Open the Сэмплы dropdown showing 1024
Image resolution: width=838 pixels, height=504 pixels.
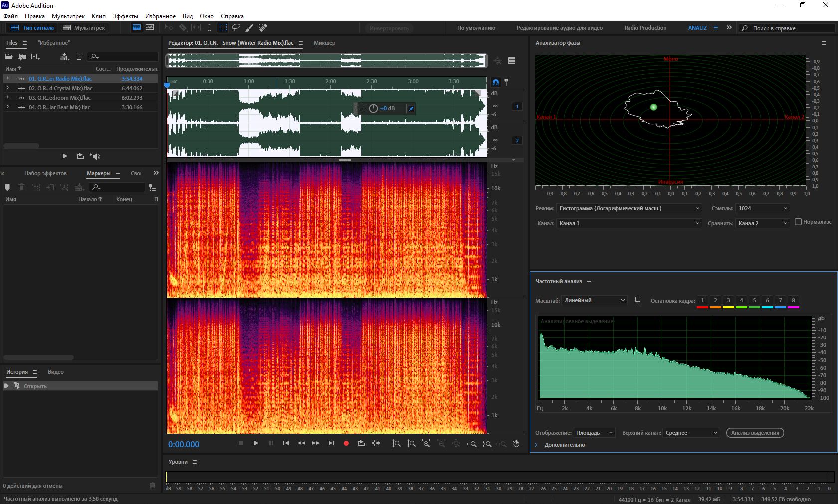(762, 208)
